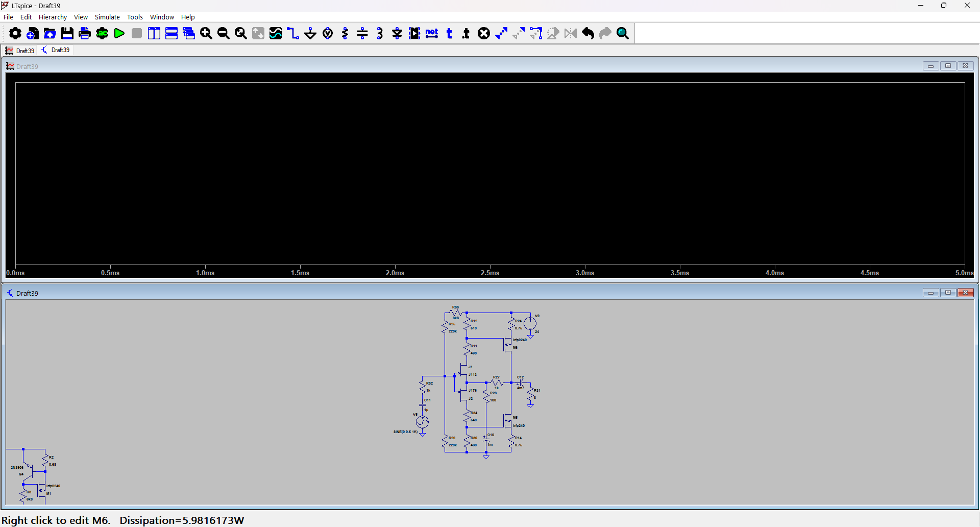This screenshot has width=980, height=527.
Task: Click inside the black waveform plot area
Action: pyautogui.click(x=490, y=174)
